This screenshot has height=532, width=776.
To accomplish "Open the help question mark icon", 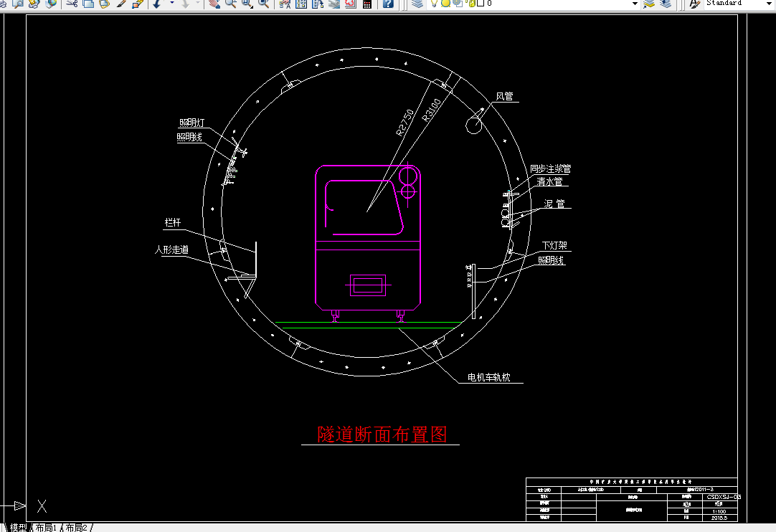I will (x=388, y=4).
